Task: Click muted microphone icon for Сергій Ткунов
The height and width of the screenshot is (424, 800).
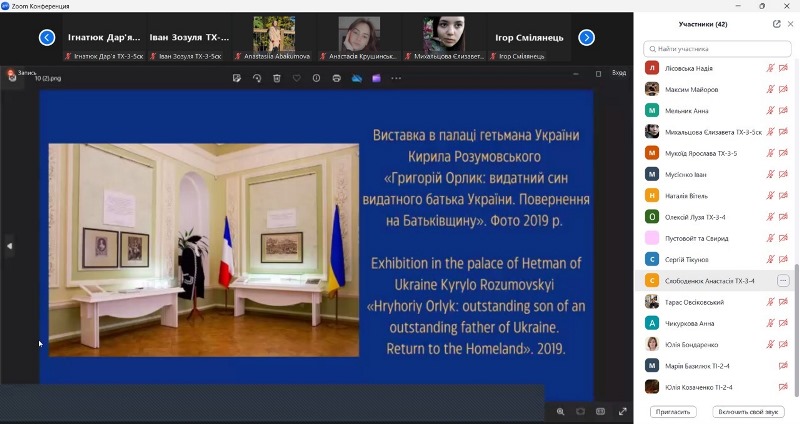Action: pyautogui.click(x=770, y=259)
